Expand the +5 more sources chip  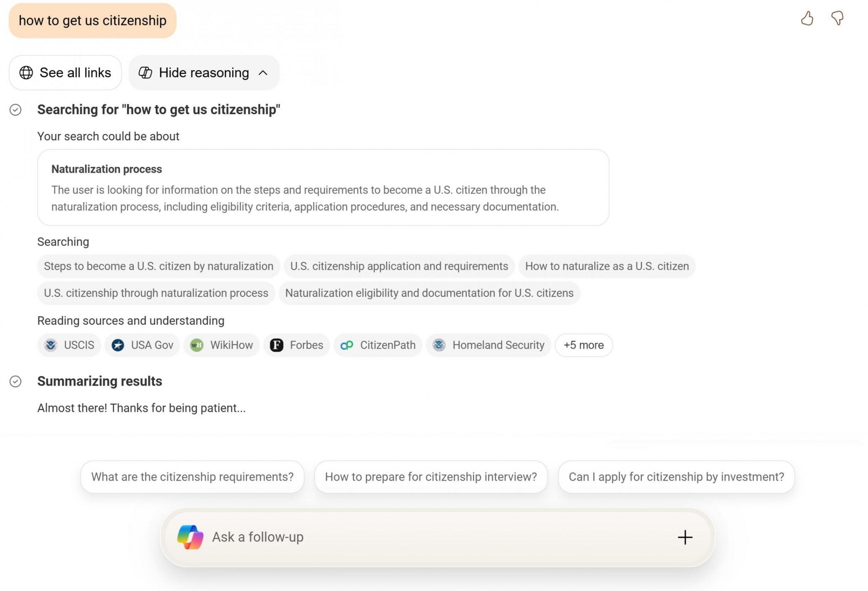pos(583,345)
